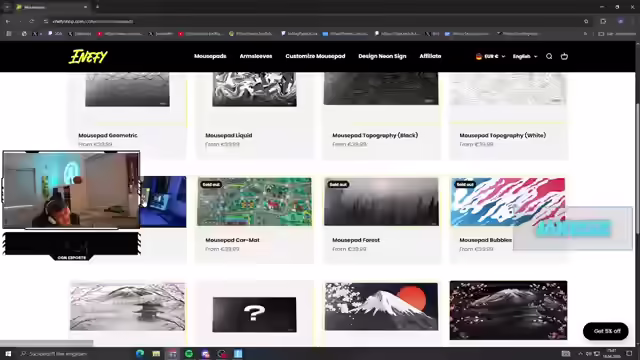Open the Mousepad Bubbles product title
This screenshot has height=360, width=640.
[485, 240]
